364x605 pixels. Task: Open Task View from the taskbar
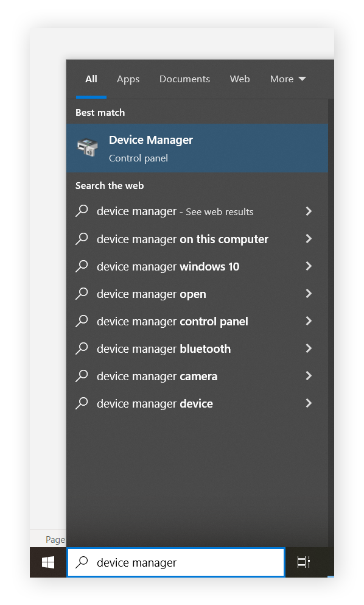(x=303, y=562)
